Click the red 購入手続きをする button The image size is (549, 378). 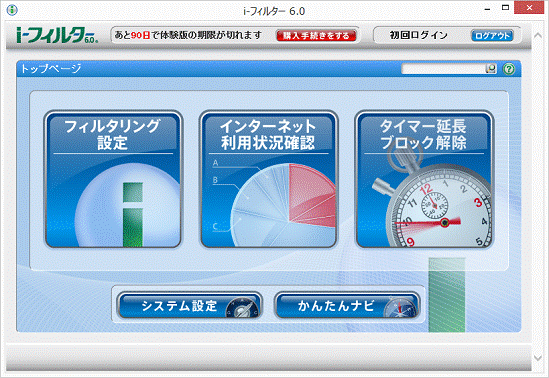(x=316, y=35)
